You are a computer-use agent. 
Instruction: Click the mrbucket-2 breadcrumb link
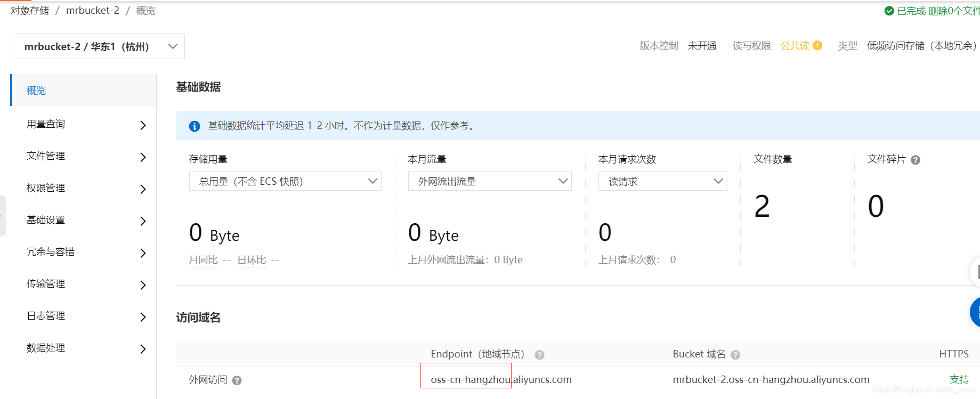coord(93,11)
